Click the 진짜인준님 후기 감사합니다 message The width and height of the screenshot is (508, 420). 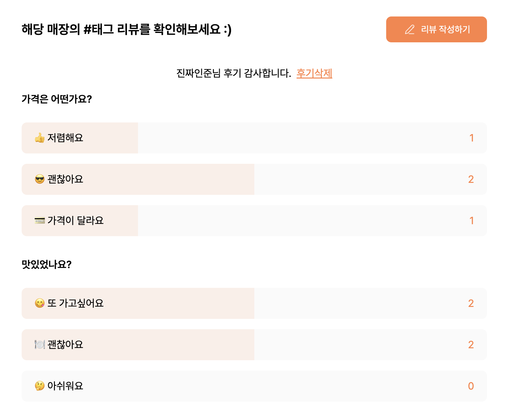(x=234, y=73)
